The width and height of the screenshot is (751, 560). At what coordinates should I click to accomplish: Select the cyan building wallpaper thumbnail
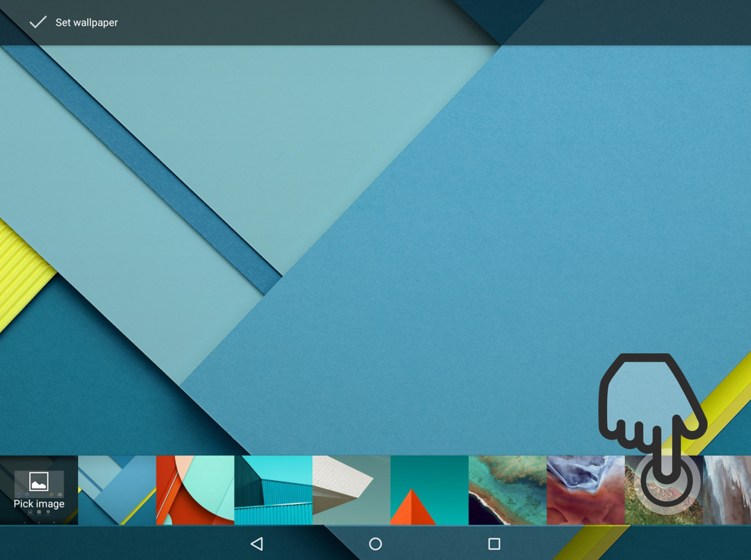[273, 490]
